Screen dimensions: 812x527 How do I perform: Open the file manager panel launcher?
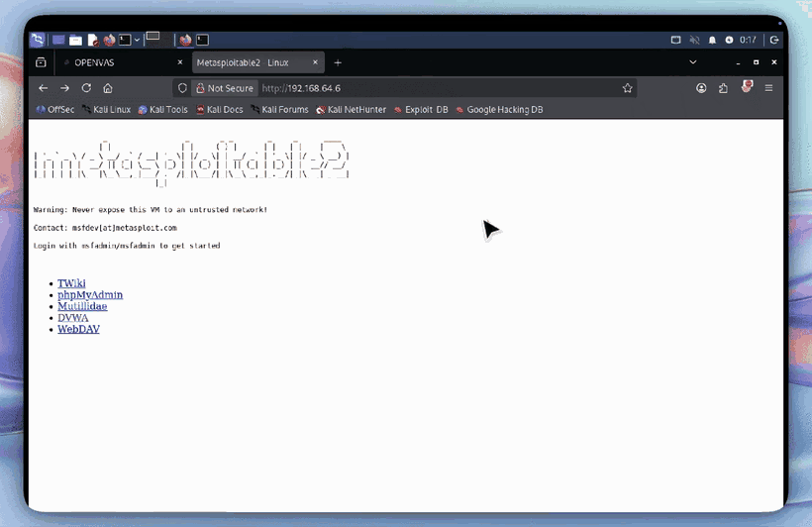[x=75, y=40]
